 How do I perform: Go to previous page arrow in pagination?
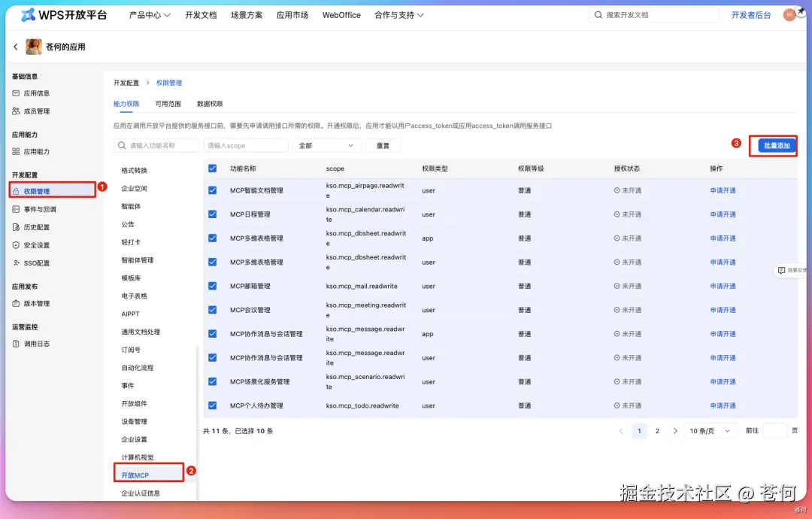coord(621,431)
